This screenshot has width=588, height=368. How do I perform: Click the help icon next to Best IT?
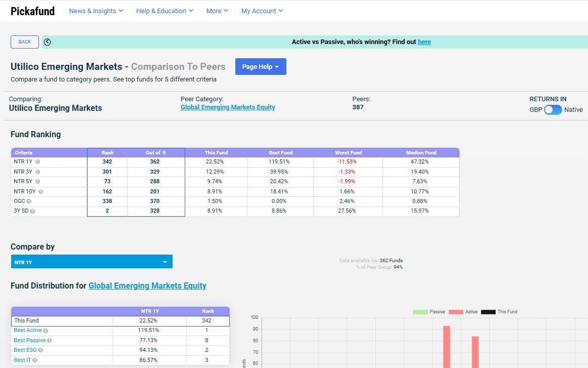[35, 360]
